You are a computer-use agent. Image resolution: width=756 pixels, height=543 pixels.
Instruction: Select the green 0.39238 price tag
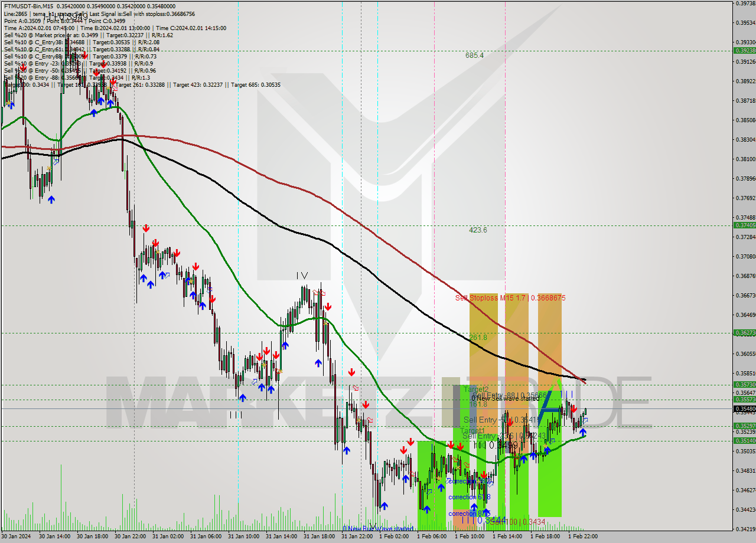point(744,50)
